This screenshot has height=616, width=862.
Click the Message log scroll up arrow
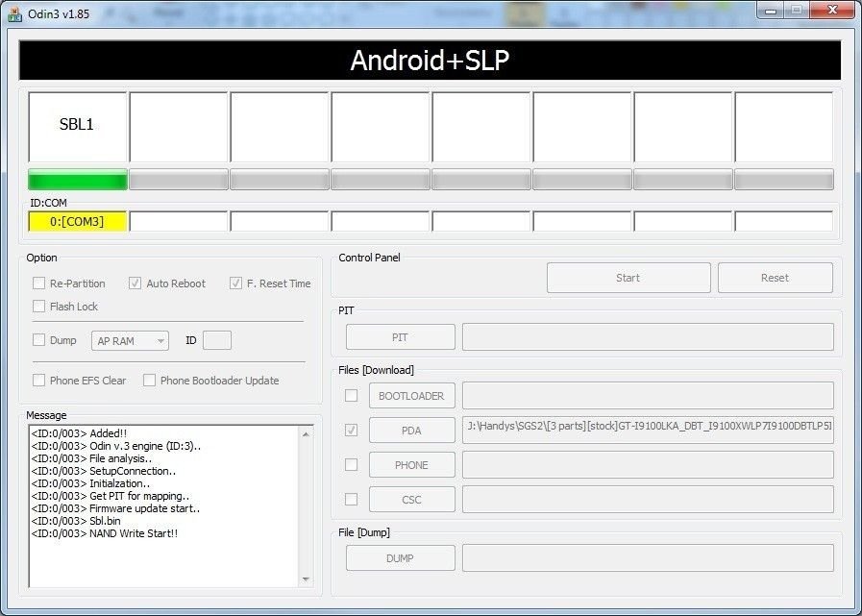point(307,434)
